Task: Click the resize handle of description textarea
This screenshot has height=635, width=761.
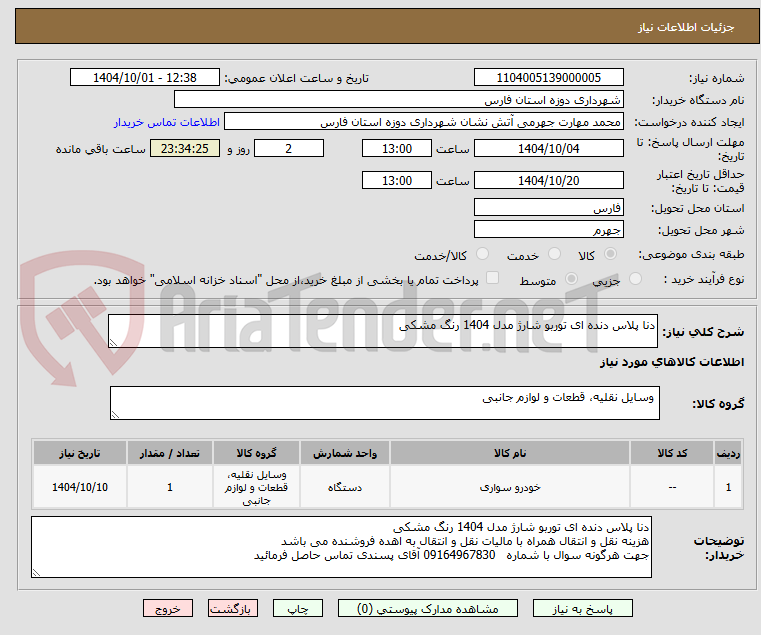Action: click(114, 342)
